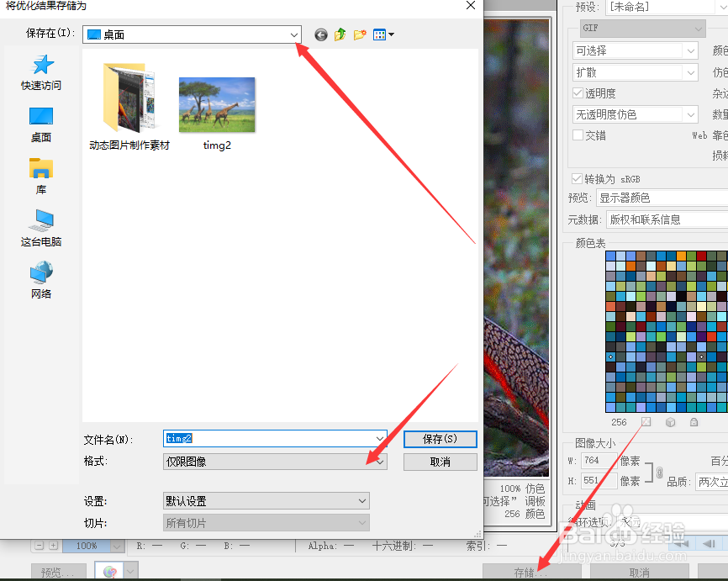This screenshot has width=728, height=581.
Task: Open the 元数据 版权和联系信息 dropdown
Action: coord(667,219)
